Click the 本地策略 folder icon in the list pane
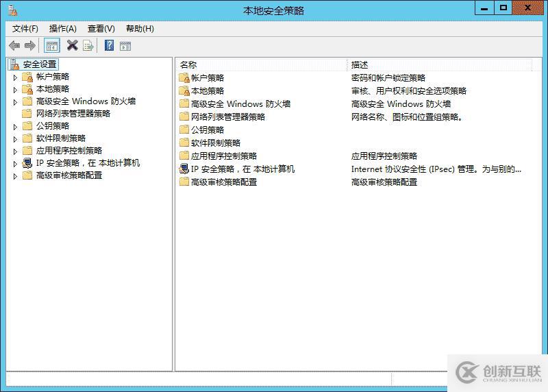 (x=184, y=91)
